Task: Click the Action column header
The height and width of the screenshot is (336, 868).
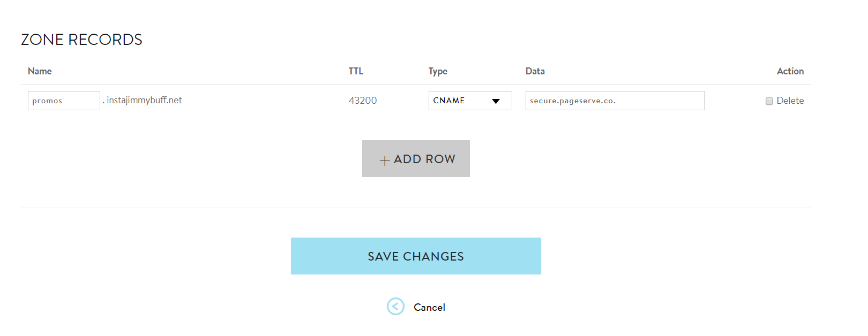Action: (790, 71)
